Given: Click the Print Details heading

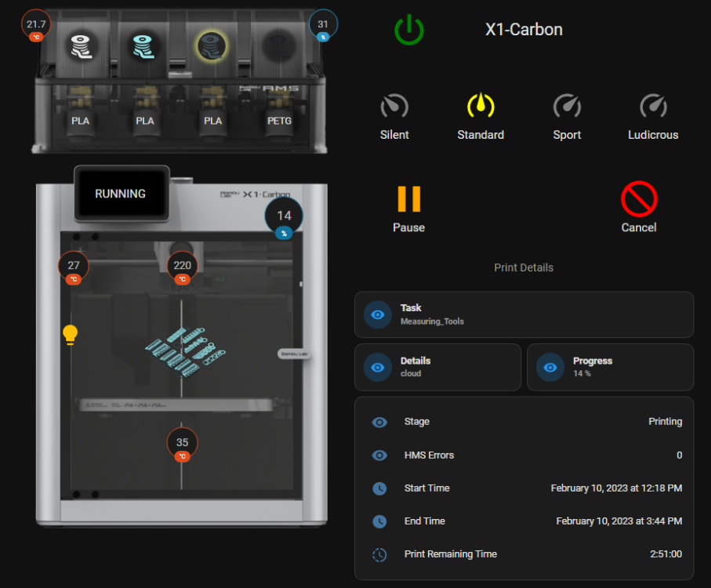Looking at the screenshot, I should pyautogui.click(x=524, y=267).
